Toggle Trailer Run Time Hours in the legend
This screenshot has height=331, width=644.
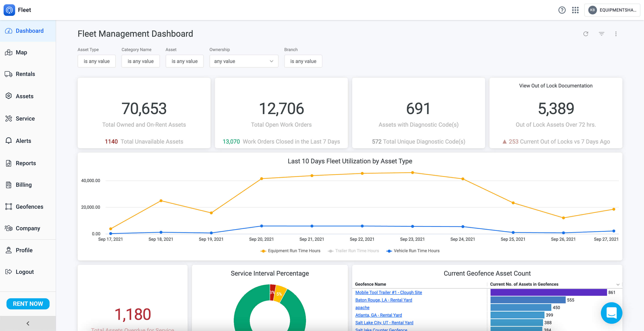click(x=354, y=251)
